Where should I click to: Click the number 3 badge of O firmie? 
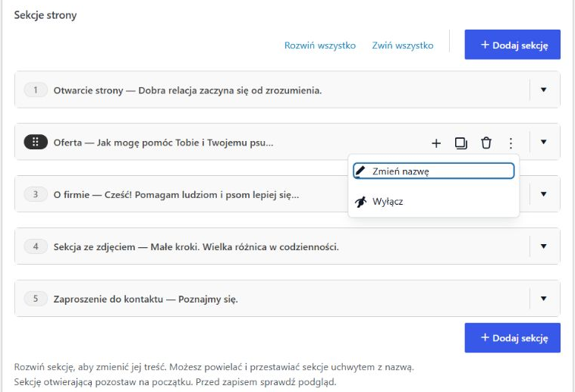point(36,194)
